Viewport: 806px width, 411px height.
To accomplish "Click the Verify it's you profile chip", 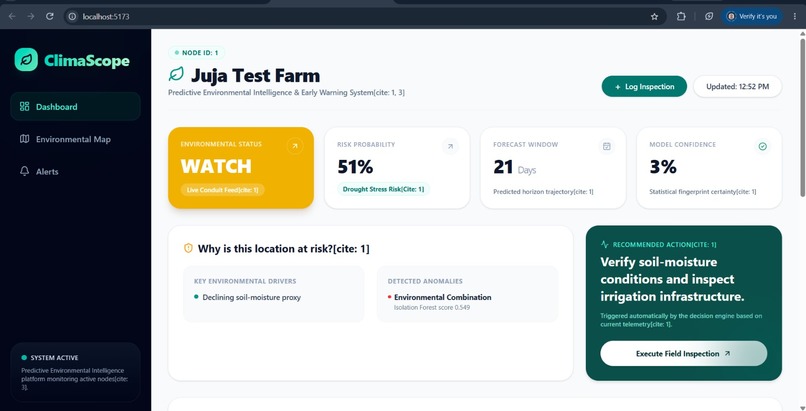I will click(x=752, y=16).
